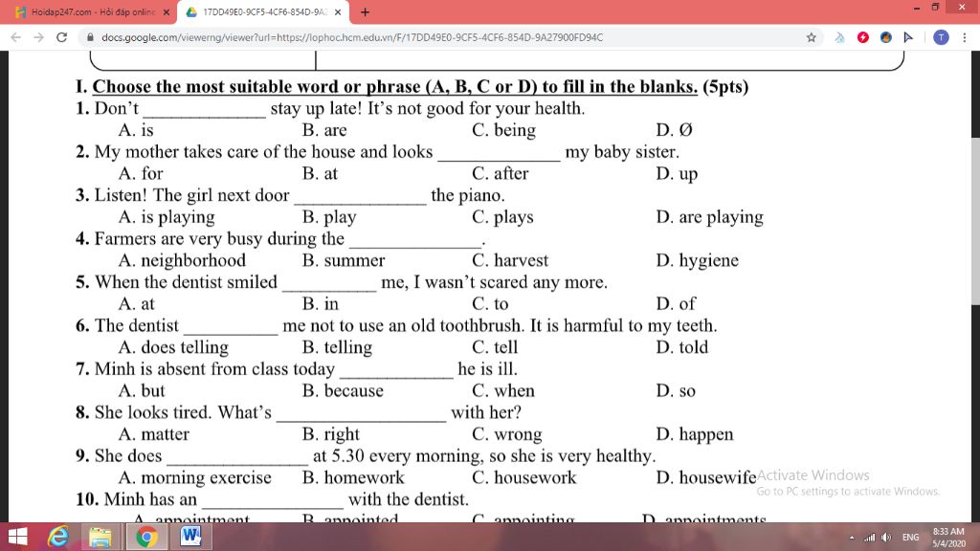Viewport: 980px width, 551px height.
Task: Select the 17DD49E0 document tab
Action: coord(261,12)
